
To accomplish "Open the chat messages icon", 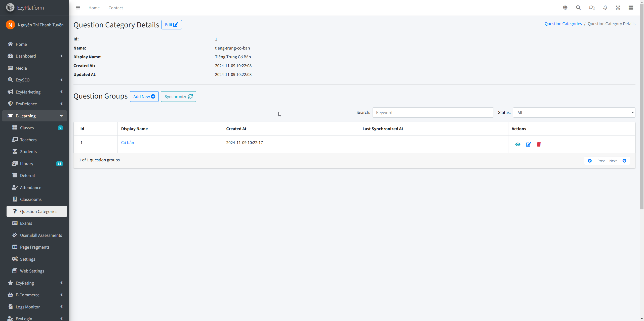I will click(x=592, y=8).
